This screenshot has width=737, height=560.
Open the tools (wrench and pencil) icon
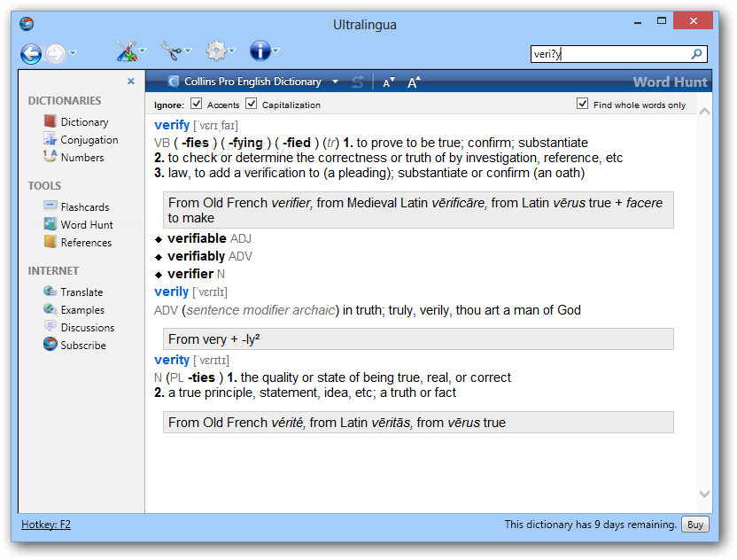[x=127, y=51]
